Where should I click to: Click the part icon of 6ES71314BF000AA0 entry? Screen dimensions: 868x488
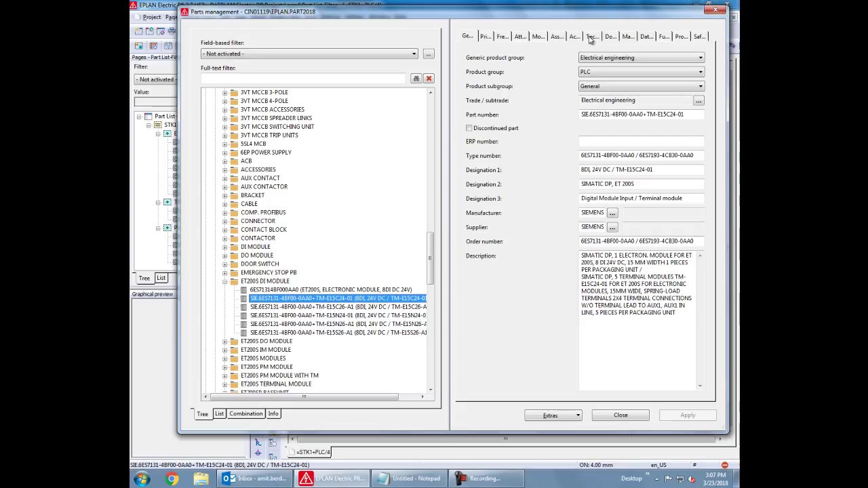point(244,290)
